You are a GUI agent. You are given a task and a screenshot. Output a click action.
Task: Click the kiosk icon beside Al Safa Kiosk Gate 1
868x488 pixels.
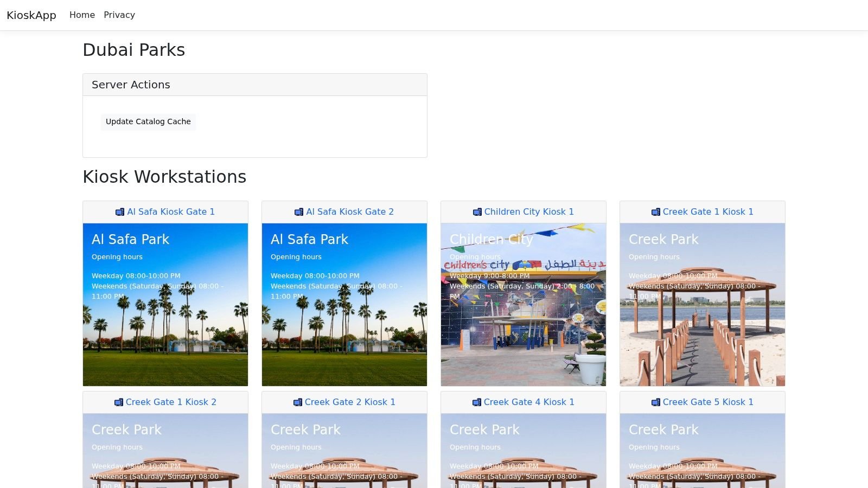click(120, 212)
